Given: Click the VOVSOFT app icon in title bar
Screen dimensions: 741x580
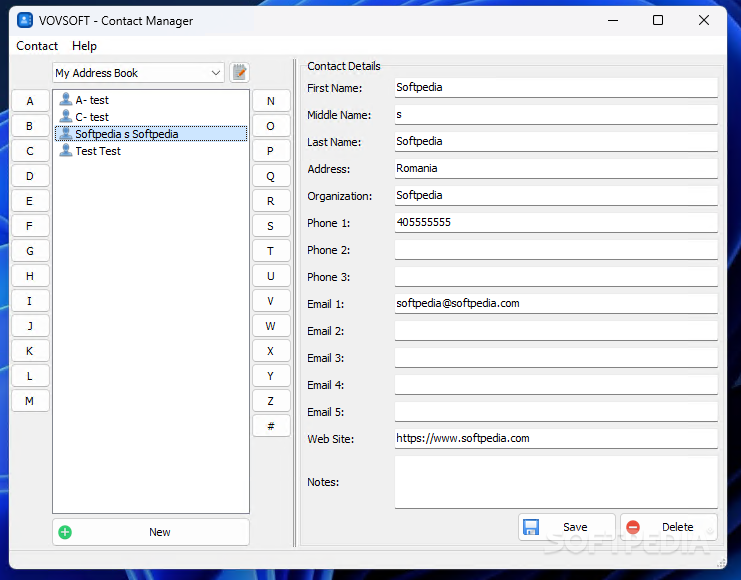Looking at the screenshot, I should point(25,20).
